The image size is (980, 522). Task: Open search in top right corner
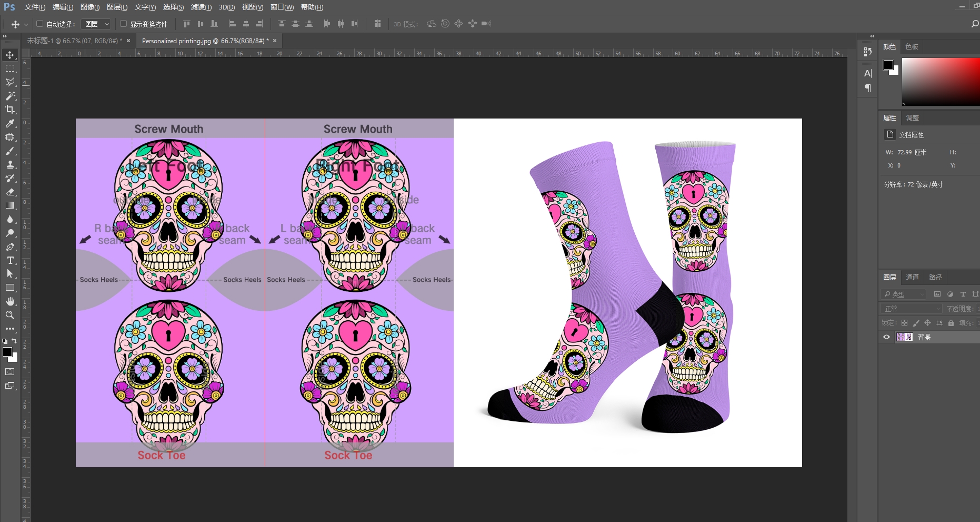click(x=974, y=24)
